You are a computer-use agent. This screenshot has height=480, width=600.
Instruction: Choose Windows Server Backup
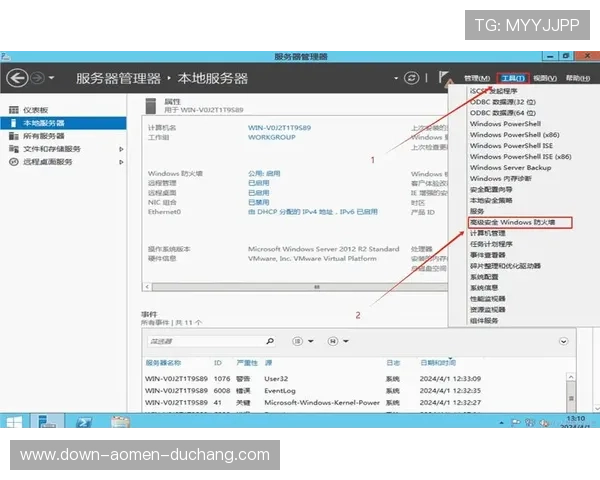(510, 168)
